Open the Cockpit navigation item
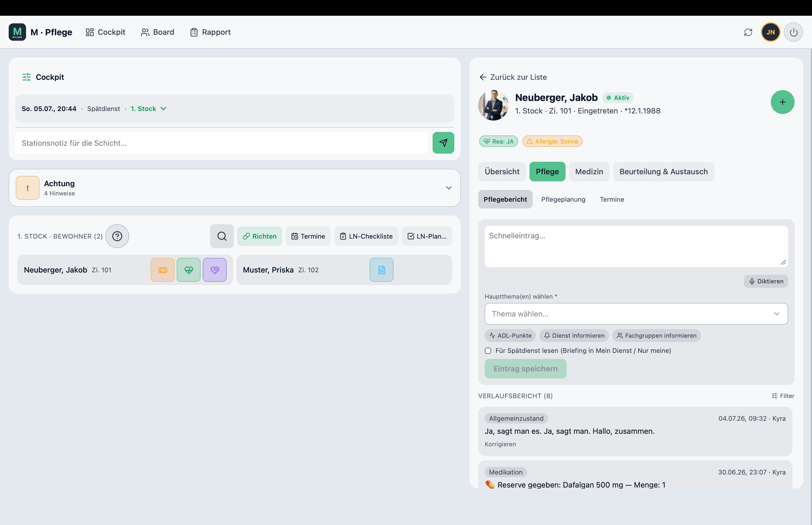The width and height of the screenshot is (812, 525). point(105,32)
